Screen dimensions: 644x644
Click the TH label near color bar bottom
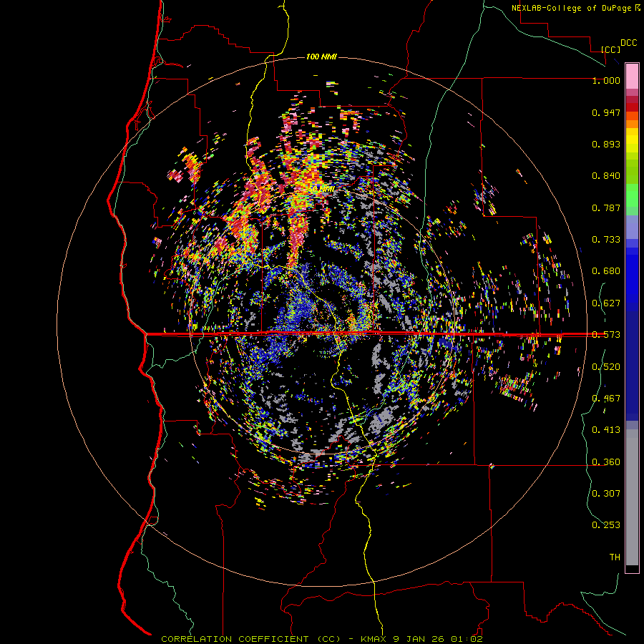615,557
